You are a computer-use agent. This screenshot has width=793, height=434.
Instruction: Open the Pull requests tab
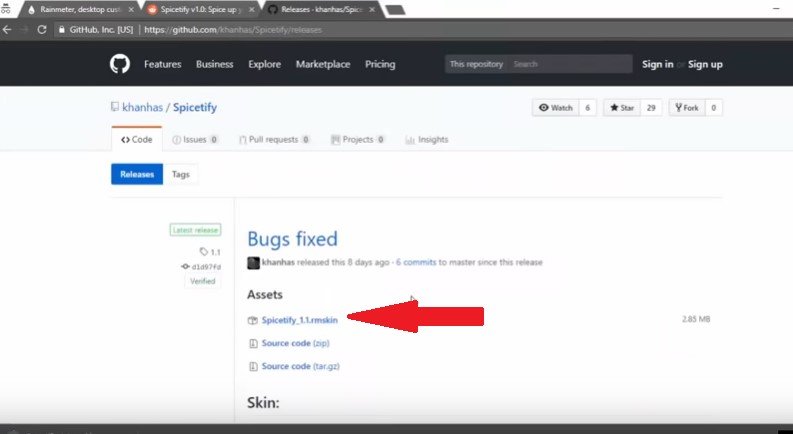[x=274, y=140]
